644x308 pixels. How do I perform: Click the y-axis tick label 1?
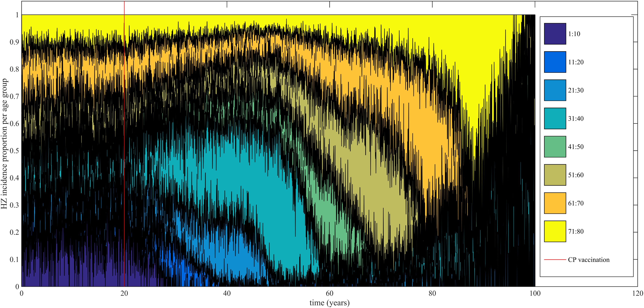pyautogui.click(x=17, y=15)
